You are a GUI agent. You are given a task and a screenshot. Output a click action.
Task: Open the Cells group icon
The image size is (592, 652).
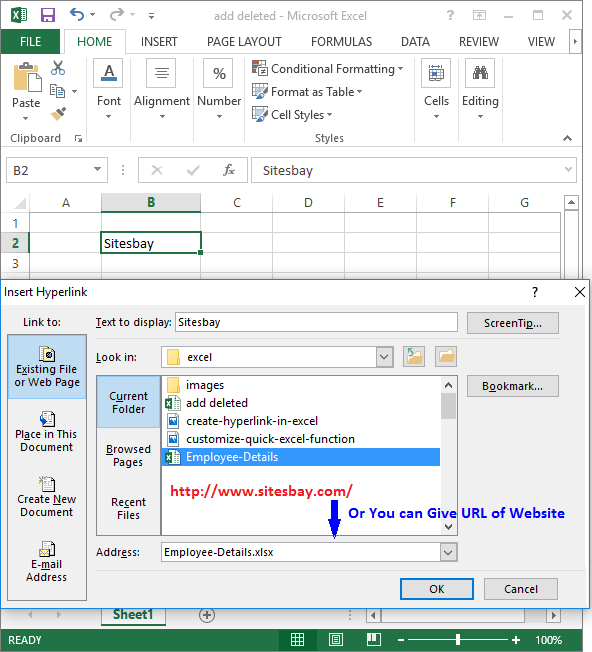point(436,73)
